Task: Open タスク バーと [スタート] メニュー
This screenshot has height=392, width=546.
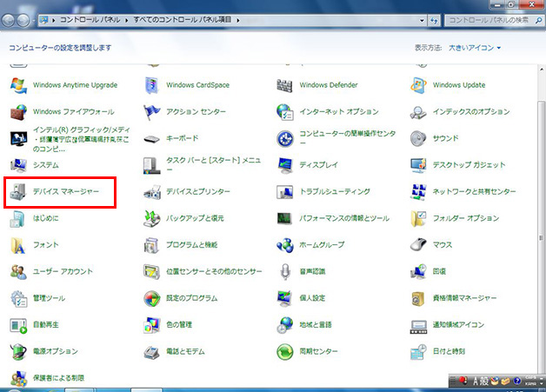Action: [202, 165]
